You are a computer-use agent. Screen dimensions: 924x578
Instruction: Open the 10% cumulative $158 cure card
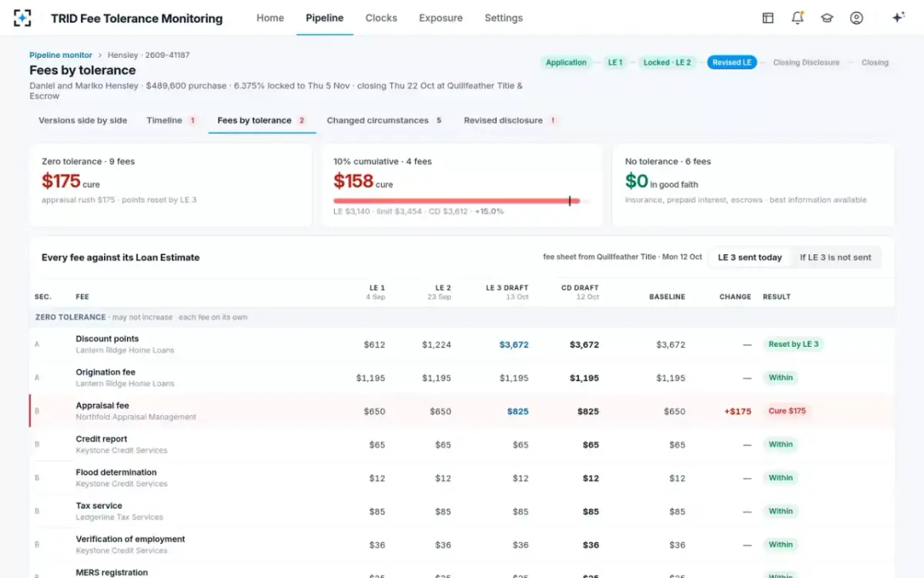point(462,185)
